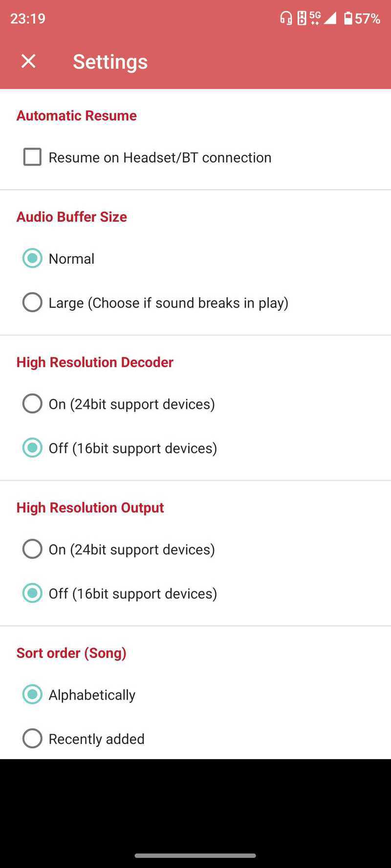Tap the bottom navigation gesture bar
The height and width of the screenshot is (868, 391).
coord(195,855)
